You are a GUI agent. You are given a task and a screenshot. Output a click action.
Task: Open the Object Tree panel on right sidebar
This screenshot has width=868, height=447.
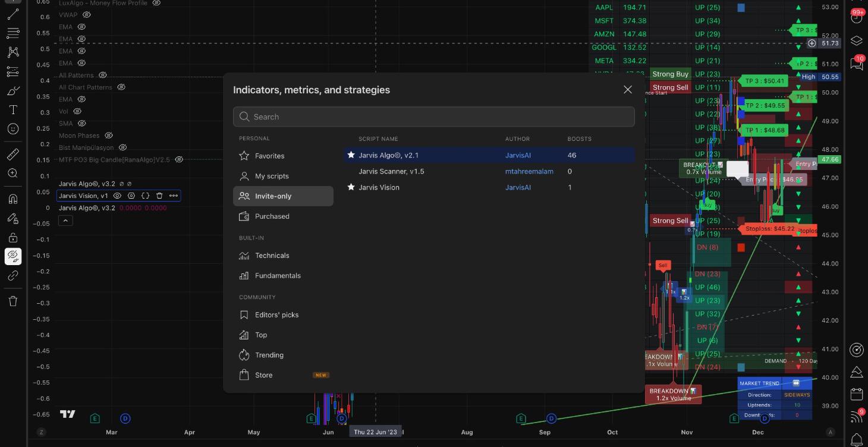click(x=857, y=41)
